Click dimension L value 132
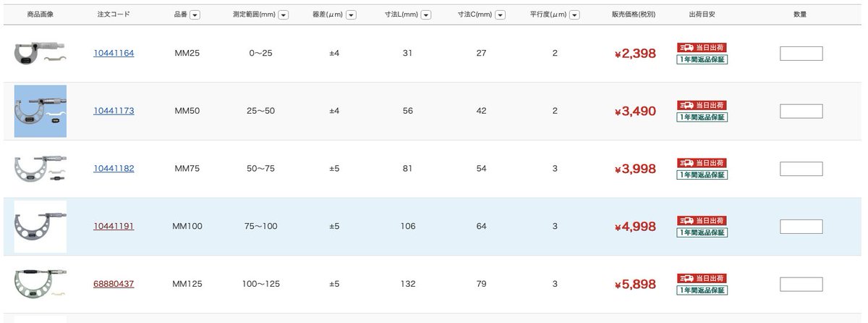This screenshot has width=868, height=323. pyautogui.click(x=408, y=285)
